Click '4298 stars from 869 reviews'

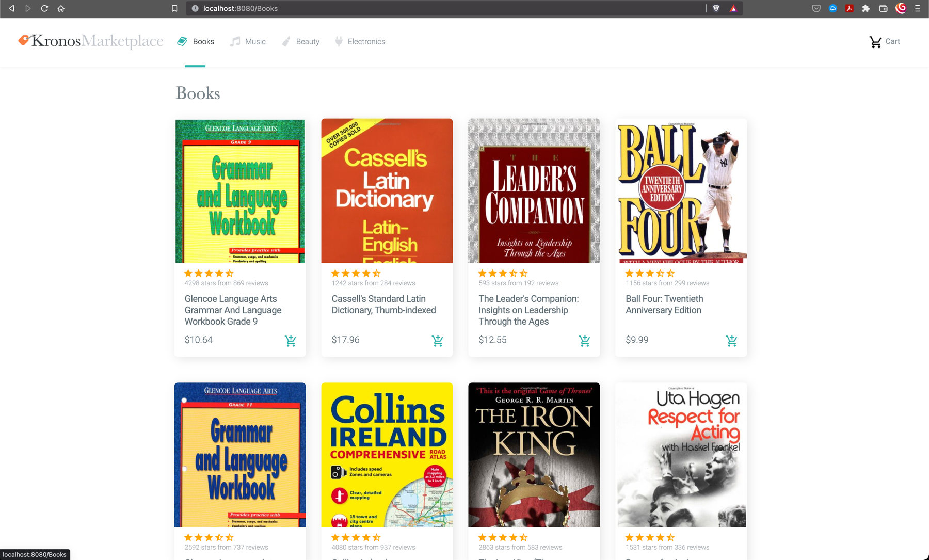tap(226, 283)
